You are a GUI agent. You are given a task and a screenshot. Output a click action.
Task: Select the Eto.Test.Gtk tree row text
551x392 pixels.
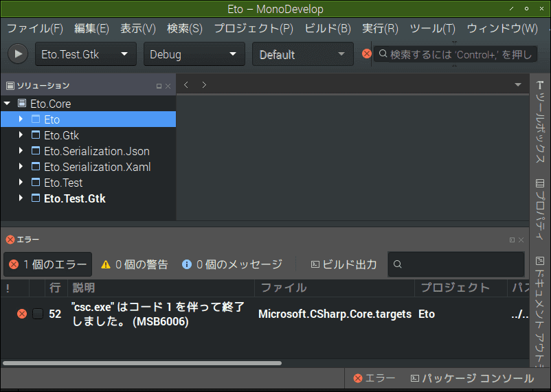[x=74, y=198]
